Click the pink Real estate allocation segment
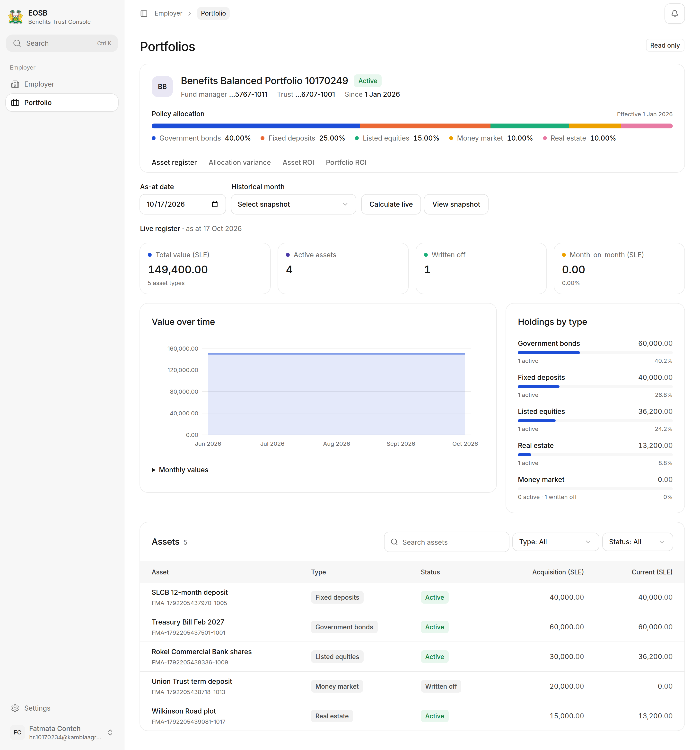The width and height of the screenshot is (700, 750). (x=647, y=126)
